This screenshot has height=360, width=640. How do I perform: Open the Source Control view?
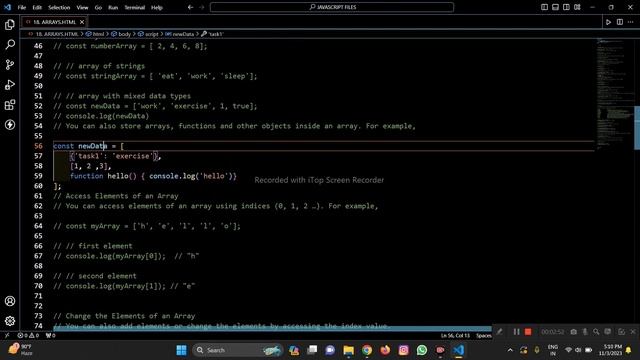tap(10, 64)
